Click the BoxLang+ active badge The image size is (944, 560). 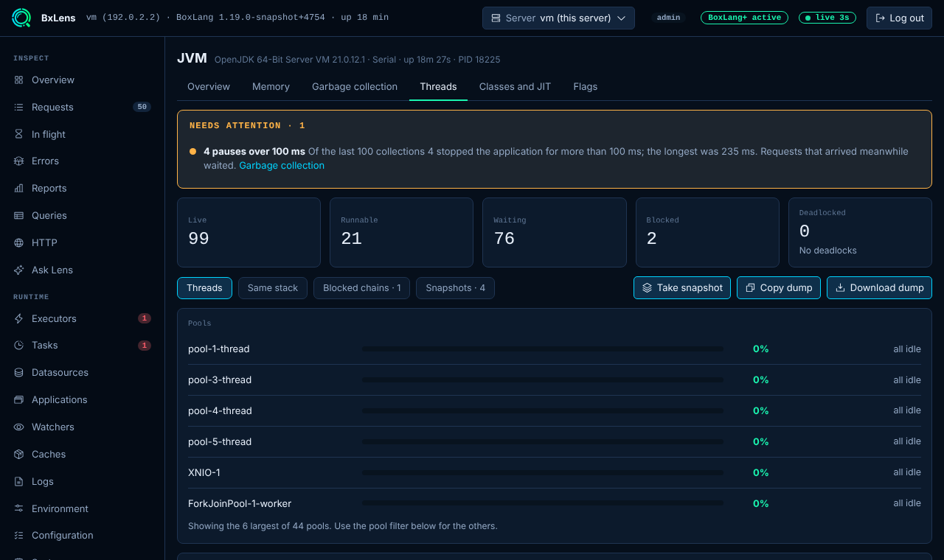click(744, 18)
